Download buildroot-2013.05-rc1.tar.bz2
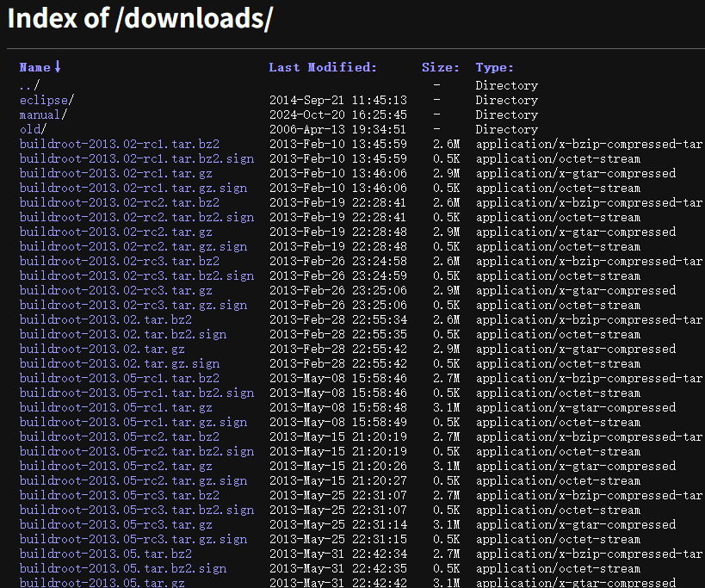Image resolution: width=705 pixels, height=588 pixels. tap(120, 378)
